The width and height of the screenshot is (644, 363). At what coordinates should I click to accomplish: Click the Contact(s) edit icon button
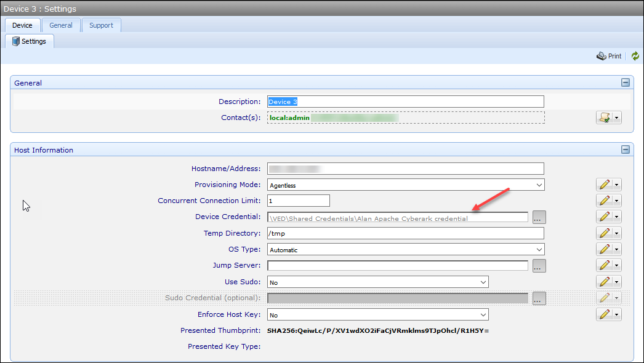point(605,118)
